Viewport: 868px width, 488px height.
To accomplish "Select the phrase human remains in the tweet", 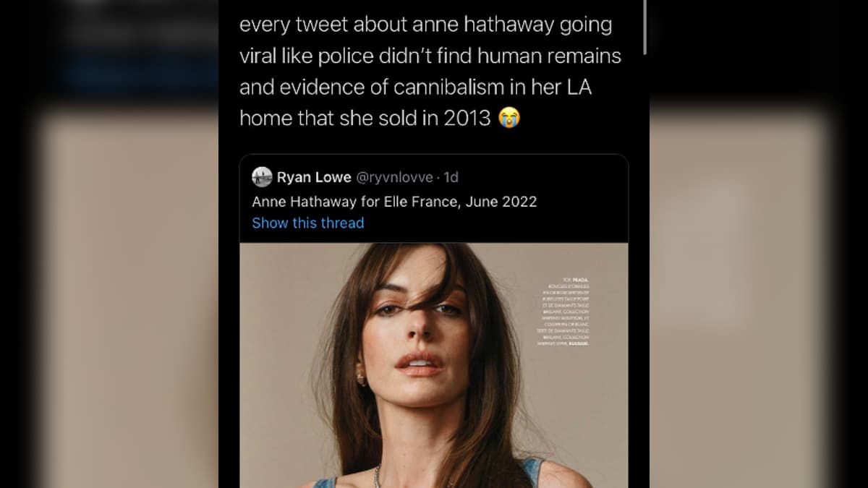I will tap(550, 56).
